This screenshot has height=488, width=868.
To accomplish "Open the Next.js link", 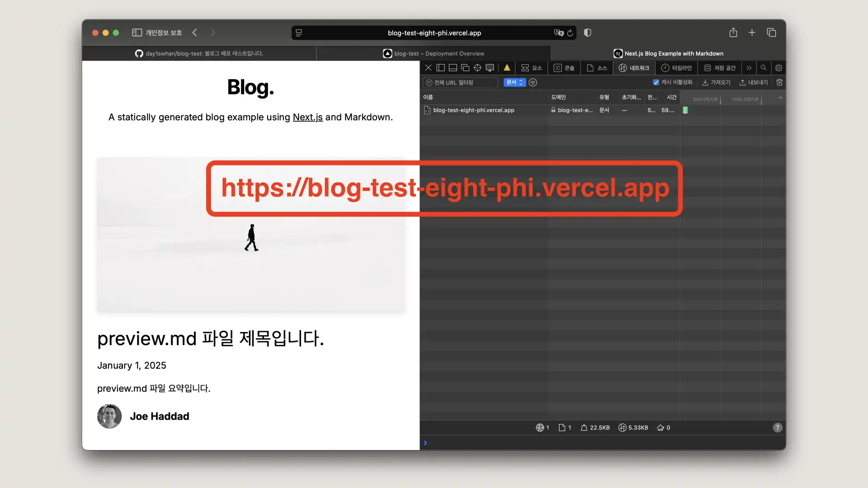I will tap(307, 117).
